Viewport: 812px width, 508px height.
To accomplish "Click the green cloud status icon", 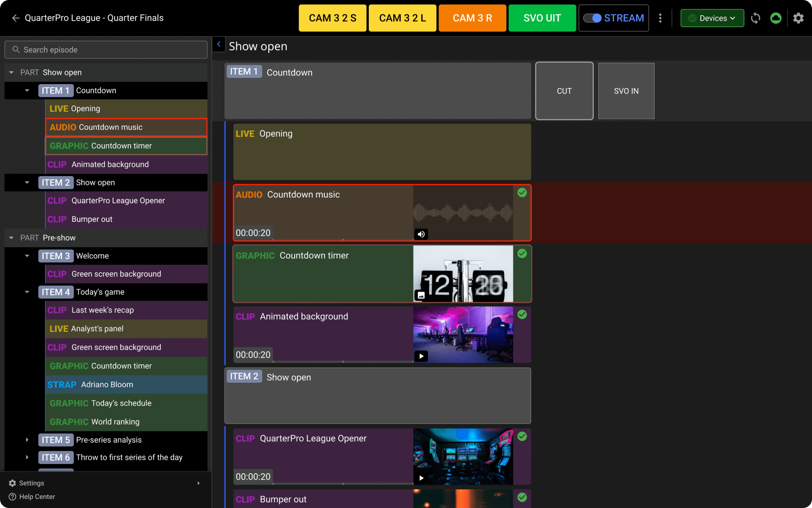I will [x=776, y=18].
